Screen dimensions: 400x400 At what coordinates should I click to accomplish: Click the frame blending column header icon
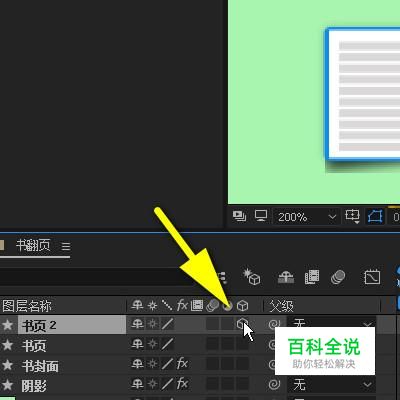(x=197, y=305)
